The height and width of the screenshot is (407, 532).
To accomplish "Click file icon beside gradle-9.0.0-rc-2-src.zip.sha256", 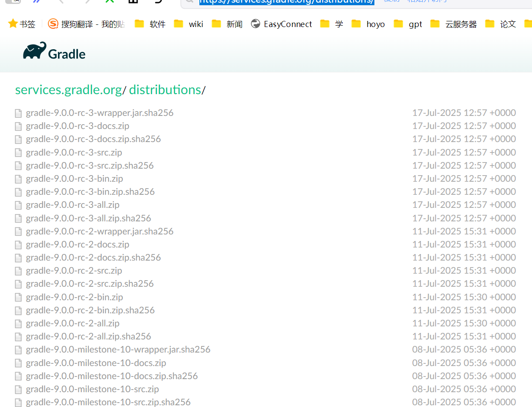I will click(18, 284).
